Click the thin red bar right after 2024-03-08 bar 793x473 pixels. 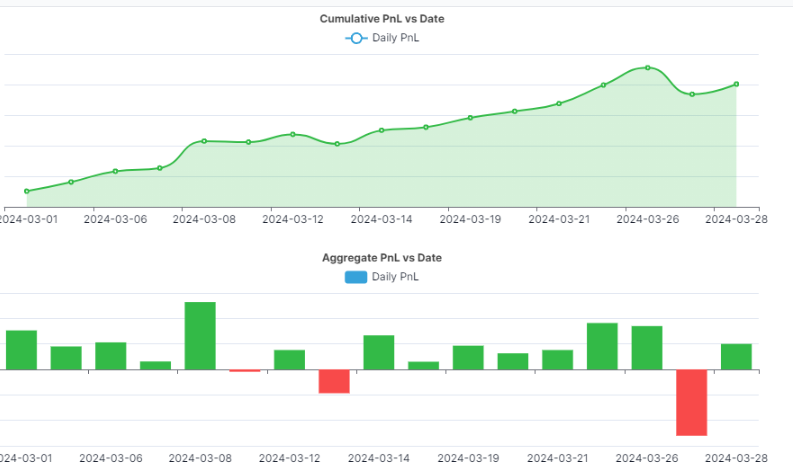[x=245, y=371]
